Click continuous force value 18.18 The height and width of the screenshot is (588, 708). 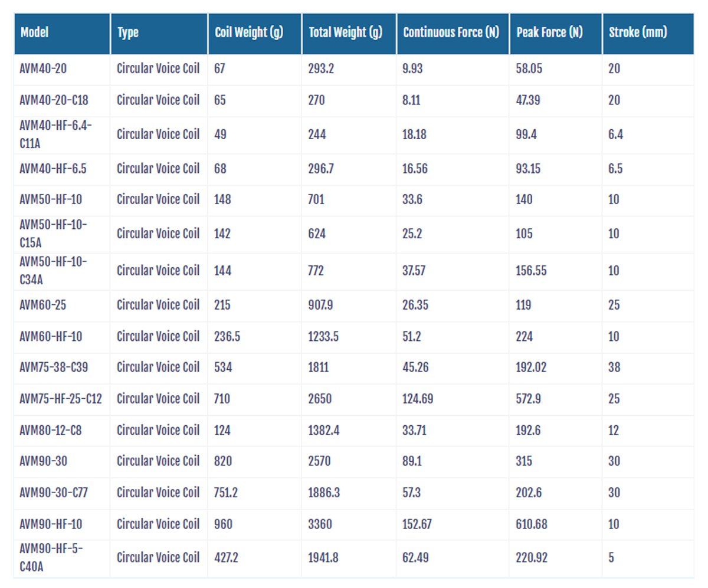pyautogui.click(x=414, y=134)
